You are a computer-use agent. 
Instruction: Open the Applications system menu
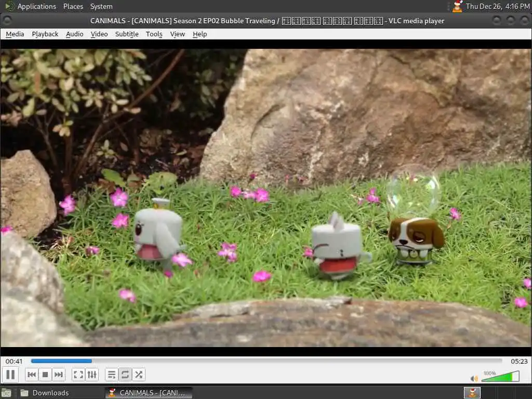point(37,6)
